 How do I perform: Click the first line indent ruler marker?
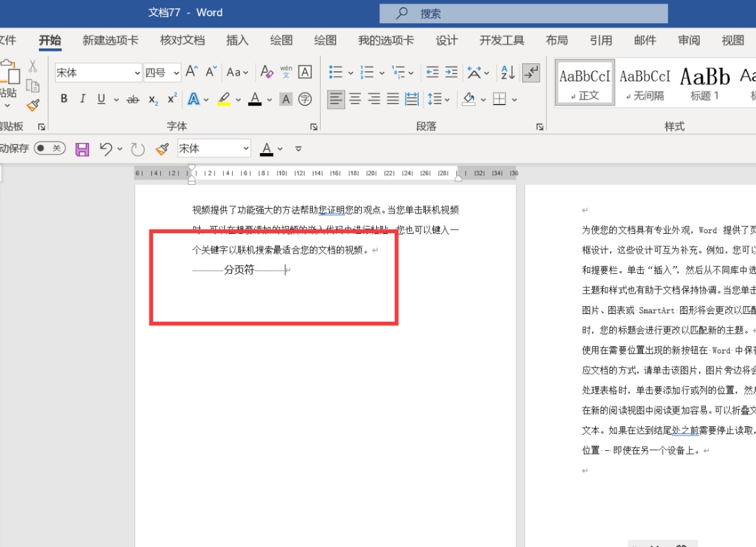[x=192, y=168]
